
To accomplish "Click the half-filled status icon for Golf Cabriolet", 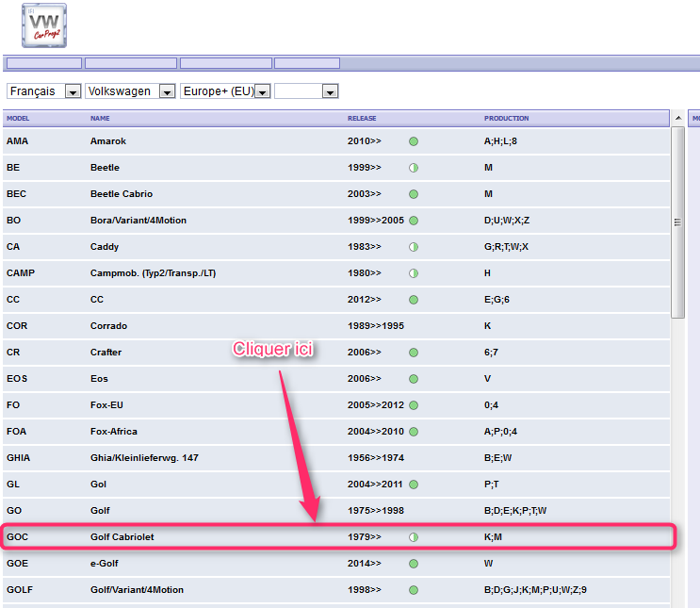I will coord(414,537).
